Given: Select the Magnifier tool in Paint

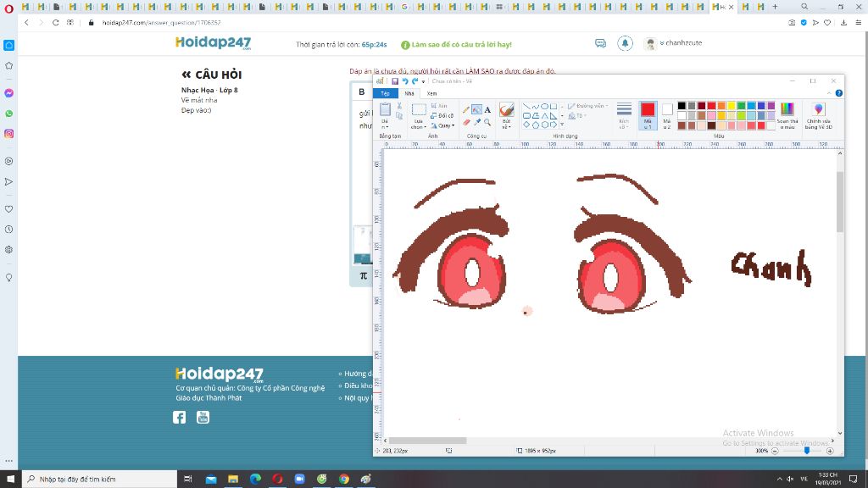Looking at the screenshot, I should pos(487,122).
